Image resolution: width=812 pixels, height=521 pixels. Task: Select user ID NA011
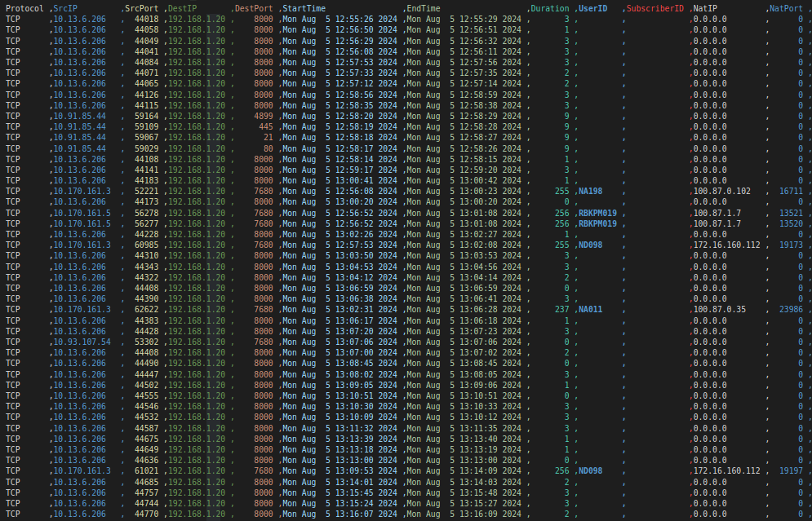tap(590, 309)
